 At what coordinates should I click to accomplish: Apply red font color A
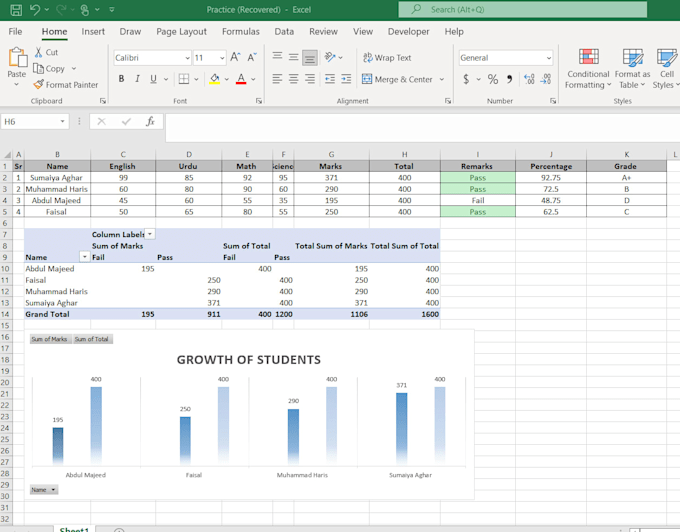click(241, 79)
